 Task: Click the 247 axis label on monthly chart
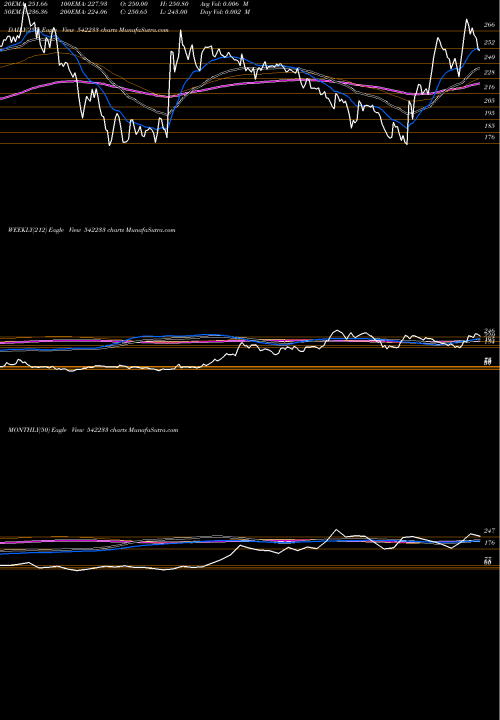point(489,531)
